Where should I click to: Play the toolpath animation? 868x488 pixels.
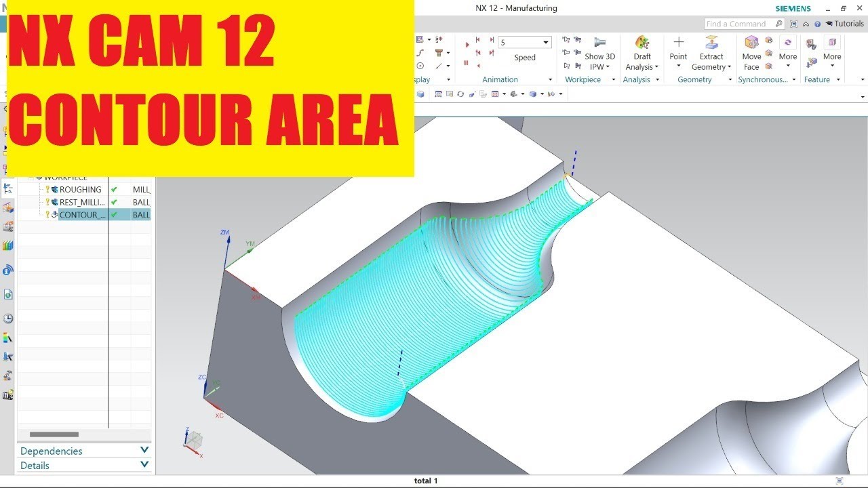pyautogui.click(x=467, y=45)
